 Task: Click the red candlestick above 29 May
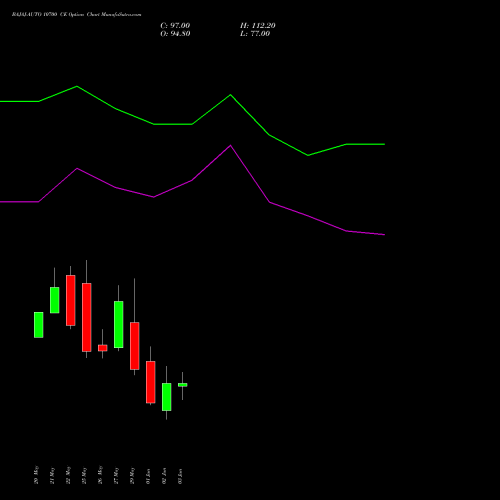click(135, 346)
